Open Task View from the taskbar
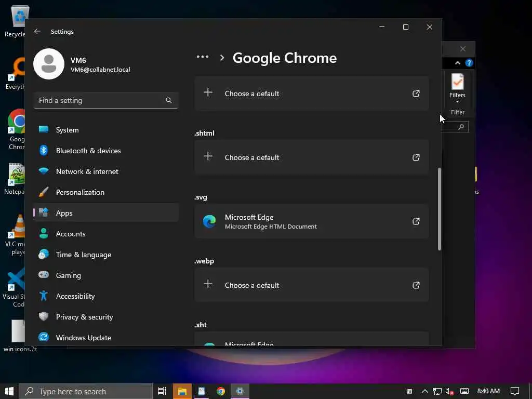 pos(162,391)
